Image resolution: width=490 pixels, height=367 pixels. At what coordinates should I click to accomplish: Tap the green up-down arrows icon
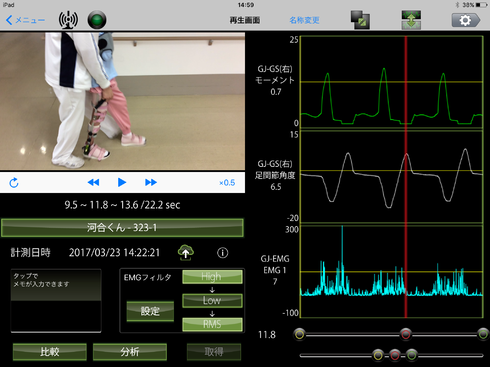point(411,20)
